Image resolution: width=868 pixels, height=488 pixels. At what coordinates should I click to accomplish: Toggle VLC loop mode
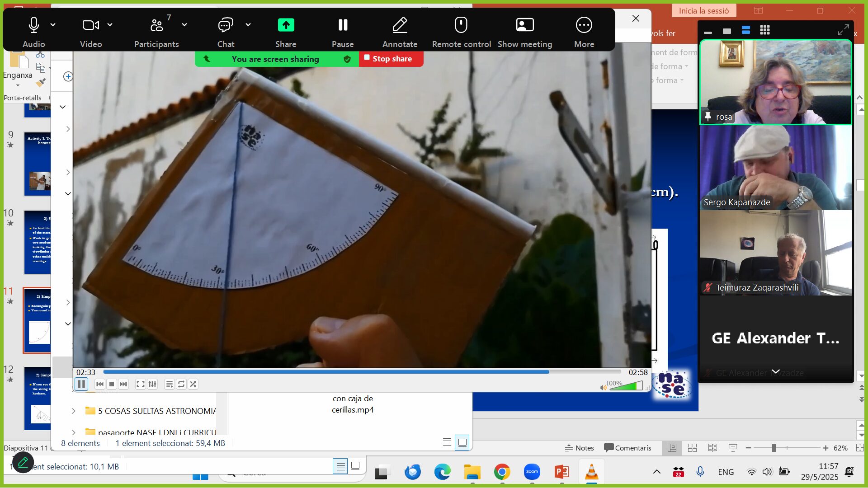tap(181, 384)
